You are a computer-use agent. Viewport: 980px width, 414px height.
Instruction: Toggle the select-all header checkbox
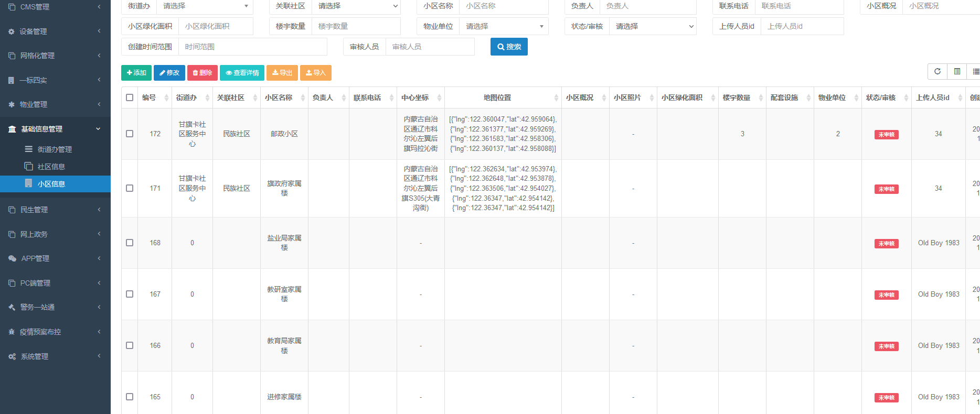tap(130, 97)
